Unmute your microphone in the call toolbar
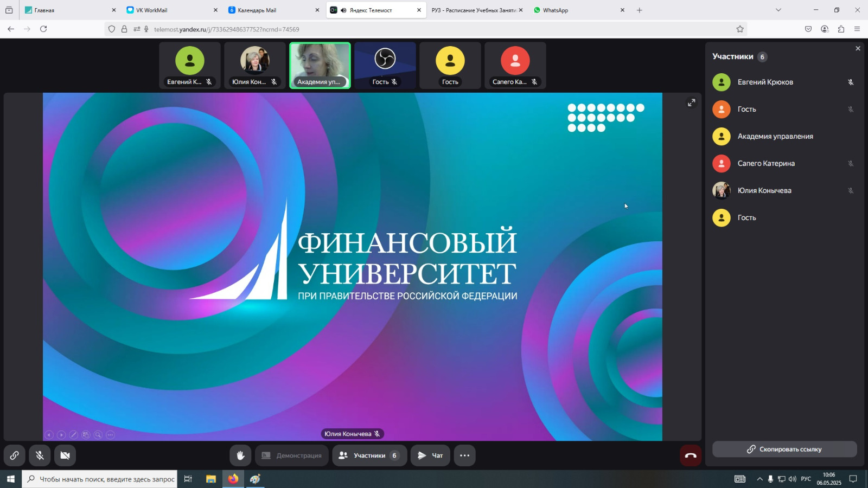868x488 pixels. [40, 455]
